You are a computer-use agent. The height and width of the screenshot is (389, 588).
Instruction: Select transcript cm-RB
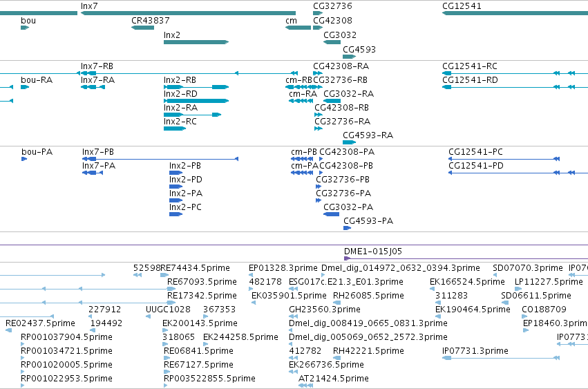(299, 80)
